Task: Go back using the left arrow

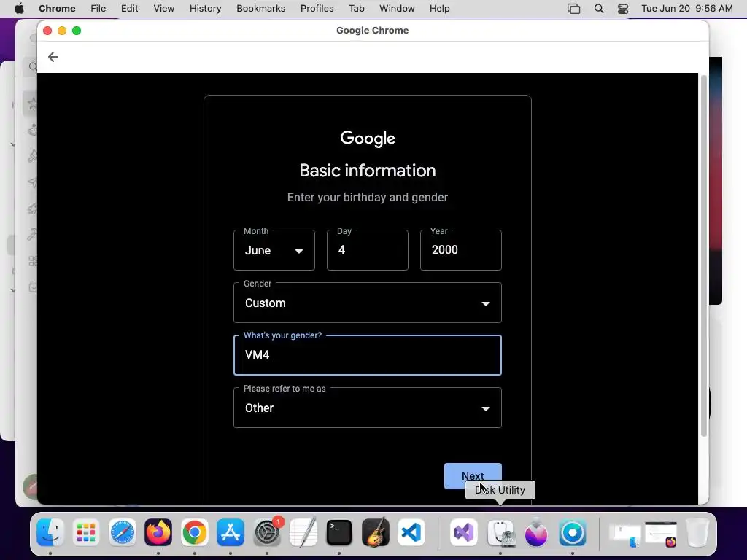Action: tap(53, 57)
